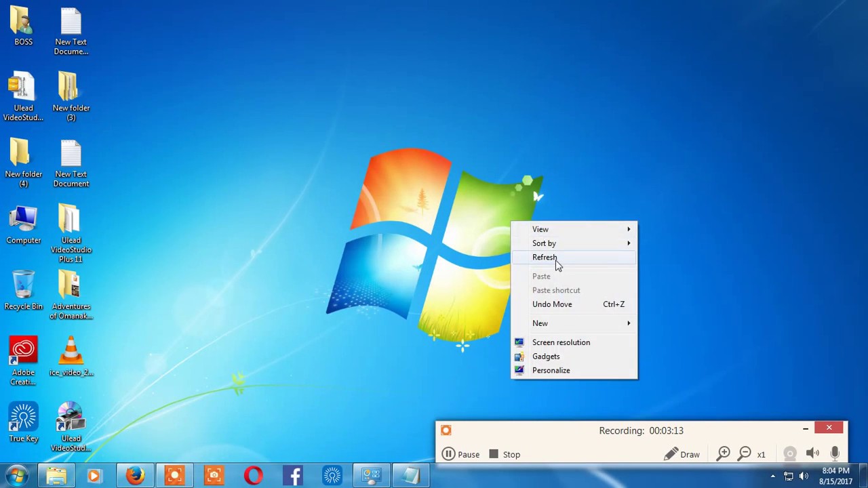The width and height of the screenshot is (868, 488).
Task: Close the recording toolbar
Action: [x=829, y=428]
